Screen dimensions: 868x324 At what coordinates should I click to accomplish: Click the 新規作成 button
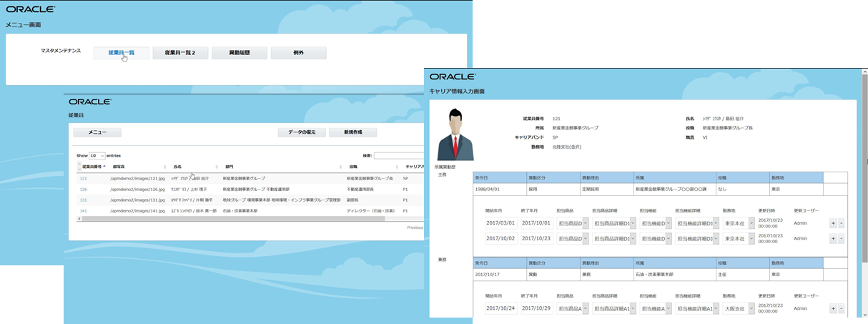click(352, 132)
